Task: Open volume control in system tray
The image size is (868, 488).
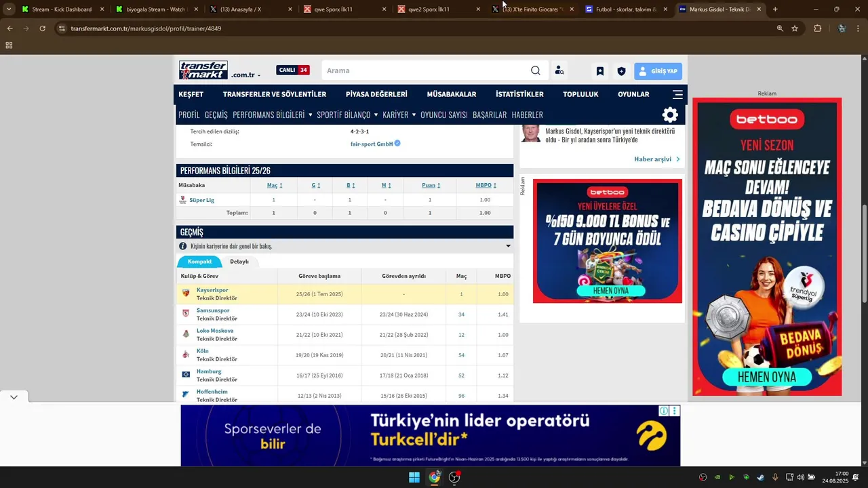Action: (x=800, y=477)
